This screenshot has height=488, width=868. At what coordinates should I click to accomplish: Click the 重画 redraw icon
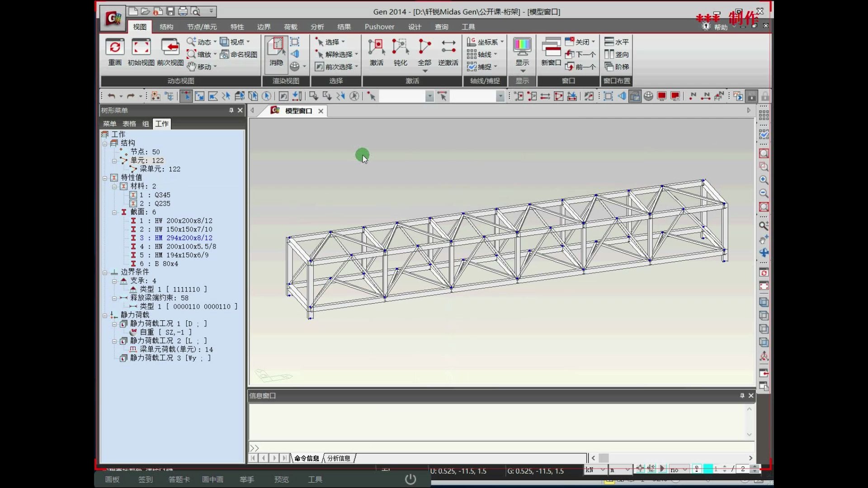(x=115, y=47)
